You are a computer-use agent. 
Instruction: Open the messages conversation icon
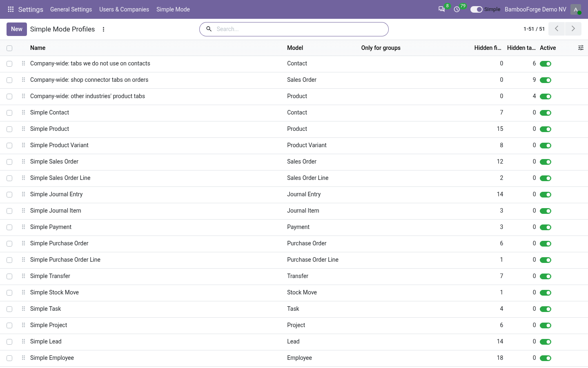tap(441, 9)
